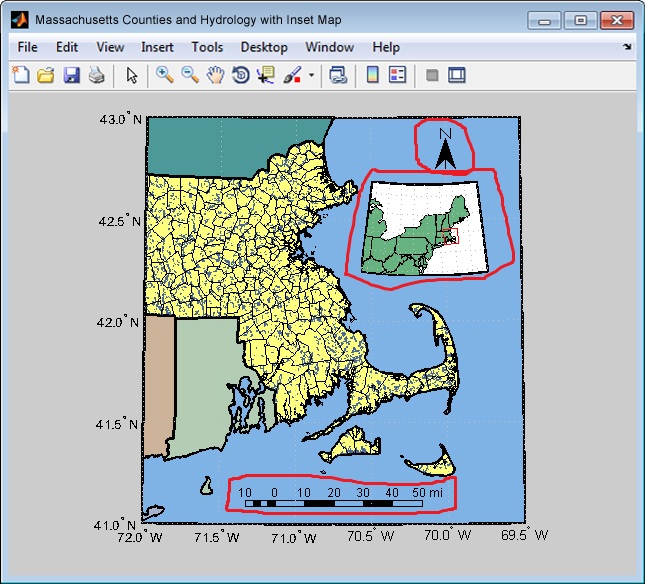Expand the Brush tool color dropdown arrow
Screen dimensions: 645x584
tap(311, 76)
